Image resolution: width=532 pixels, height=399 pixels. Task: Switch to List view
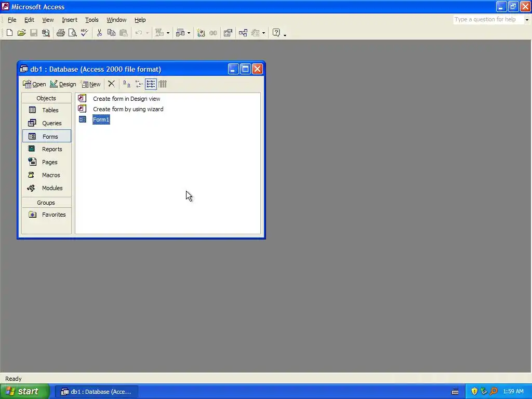pyautogui.click(x=151, y=84)
